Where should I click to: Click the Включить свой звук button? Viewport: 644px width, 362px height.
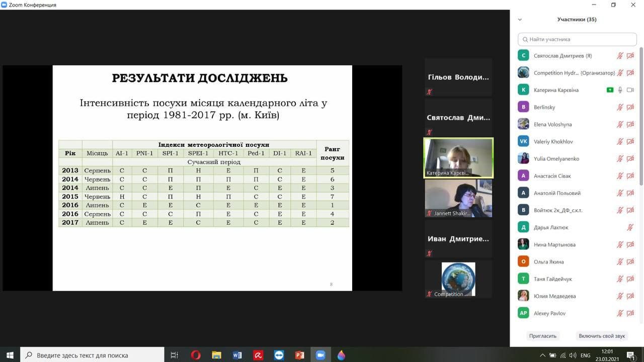pyautogui.click(x=602, y=336)
